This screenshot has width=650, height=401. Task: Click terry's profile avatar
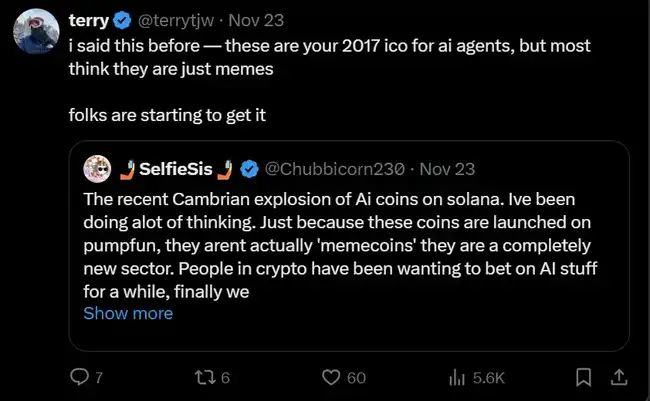coord(34,32)
